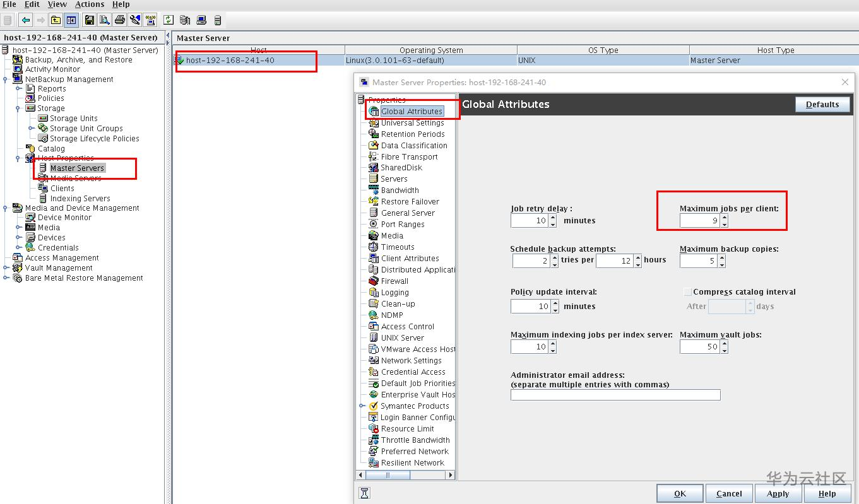Open Data Classification properties page
This screenshot has height=504, width=859.
tap(414, 146)
